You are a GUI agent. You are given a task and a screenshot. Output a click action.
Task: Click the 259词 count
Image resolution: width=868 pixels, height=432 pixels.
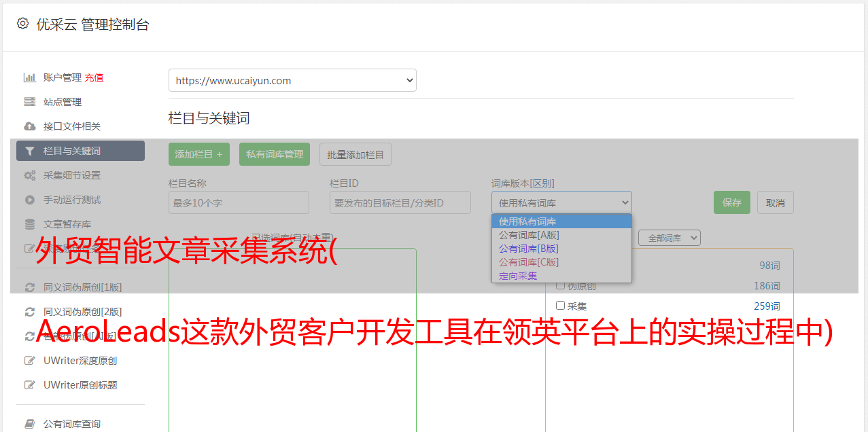767,306
